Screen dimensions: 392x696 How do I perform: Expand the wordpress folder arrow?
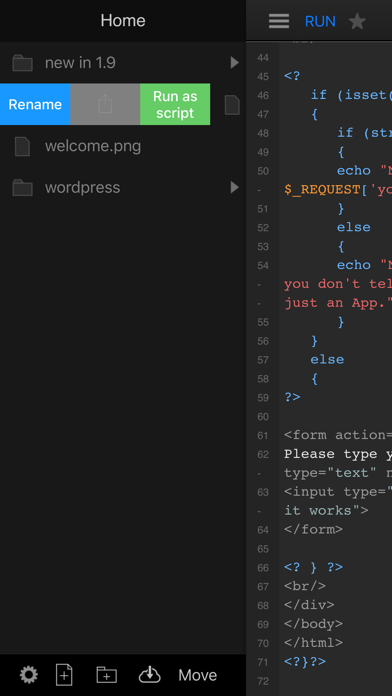click(234, 188)
